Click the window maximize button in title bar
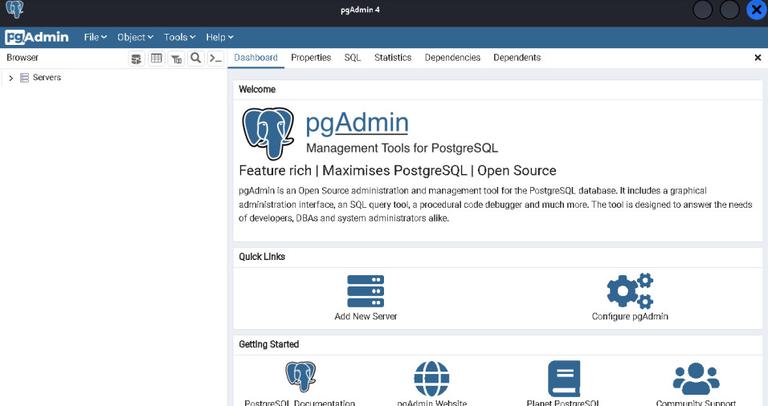768x406 pixels. tap(729, 10)
